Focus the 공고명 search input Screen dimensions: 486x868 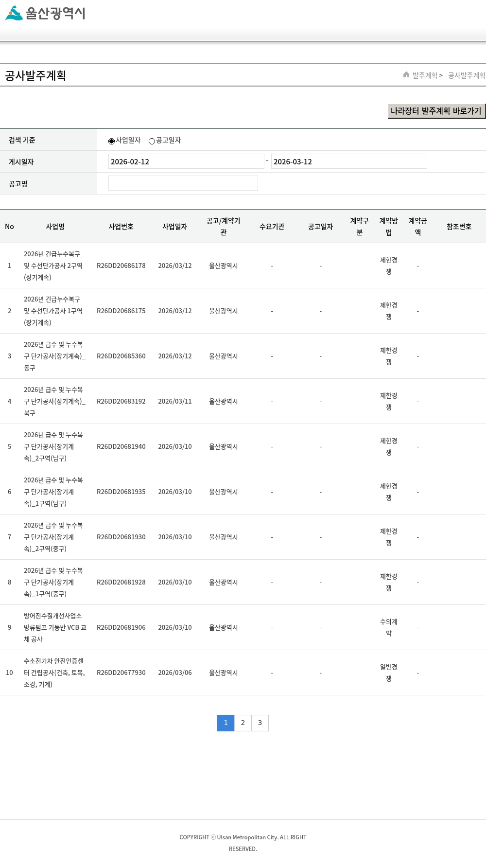coord(183,183)
